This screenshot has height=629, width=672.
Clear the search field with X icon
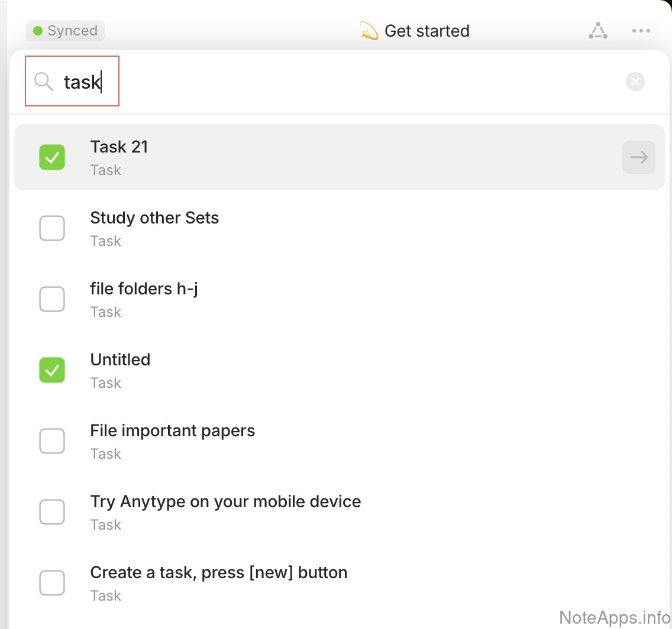635,82
